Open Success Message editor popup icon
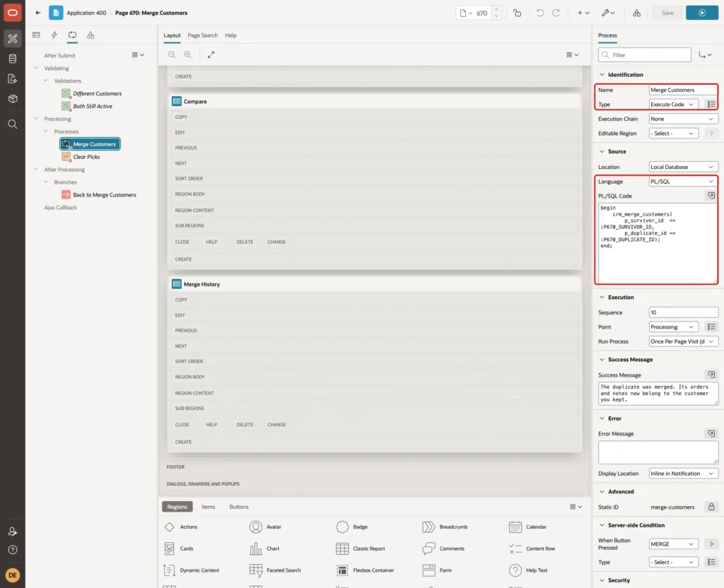Viewport: 724px width, 588px height. coord(711,375)
